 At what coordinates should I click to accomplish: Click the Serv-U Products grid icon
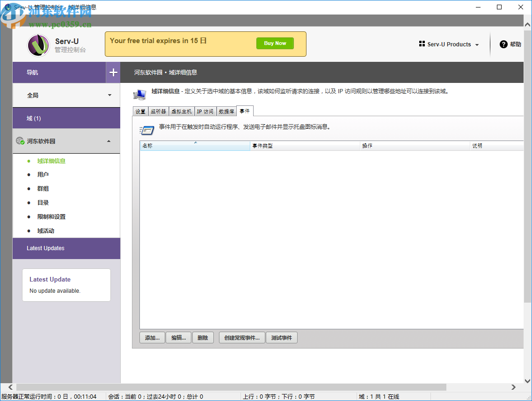pos(422,44)
